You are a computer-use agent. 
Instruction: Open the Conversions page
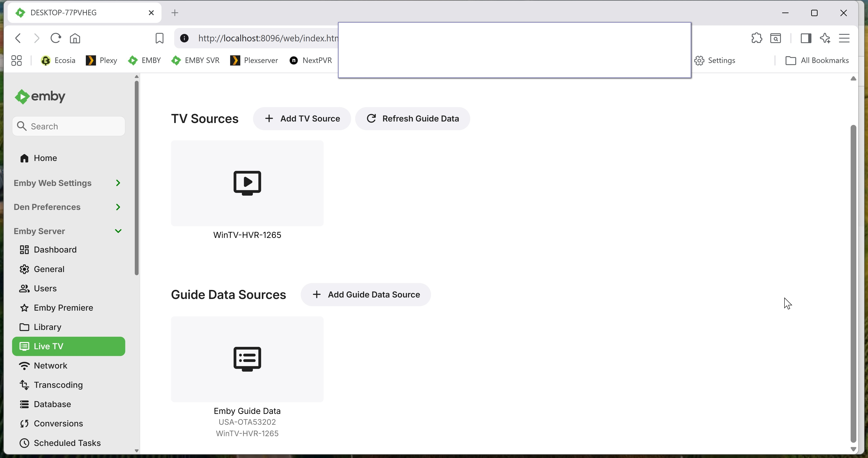(x=58, y=424)
